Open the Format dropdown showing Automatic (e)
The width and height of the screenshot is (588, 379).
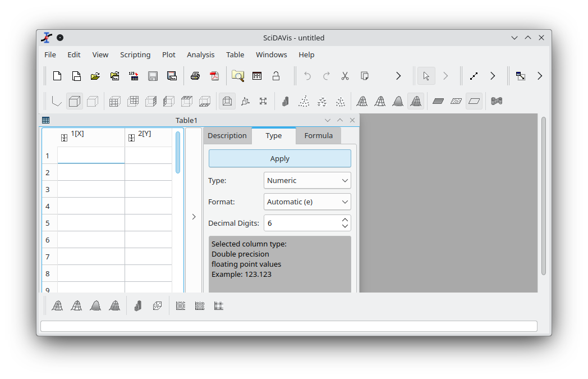tap(307, 202)
